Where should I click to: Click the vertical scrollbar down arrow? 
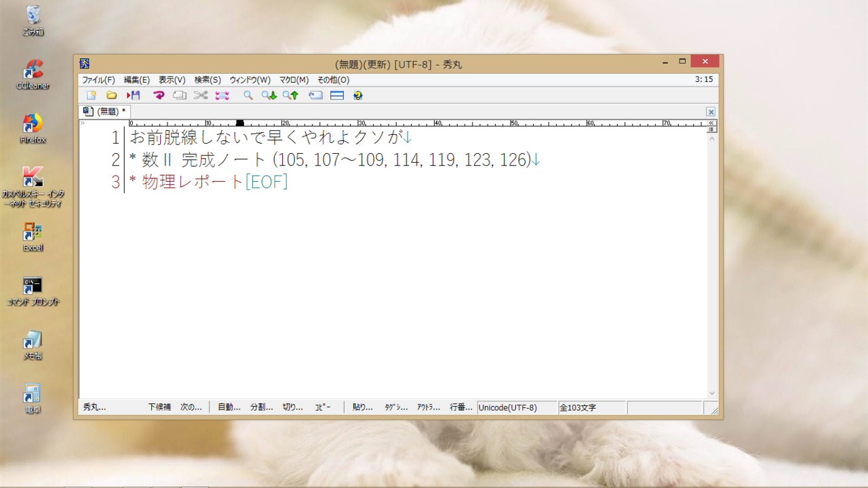[712, 393]
